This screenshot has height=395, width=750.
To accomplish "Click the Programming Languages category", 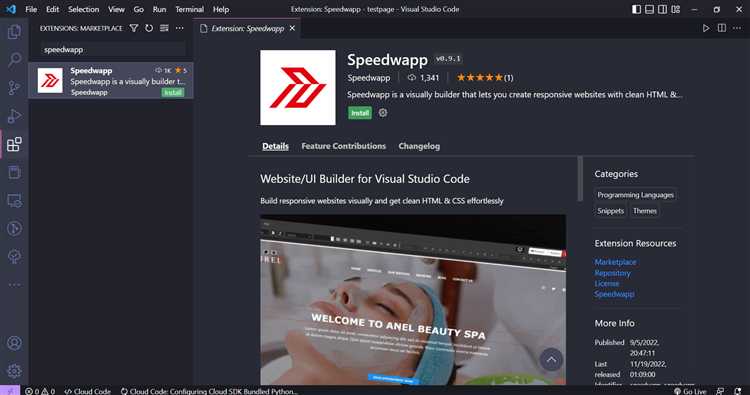I will (635, 195).
